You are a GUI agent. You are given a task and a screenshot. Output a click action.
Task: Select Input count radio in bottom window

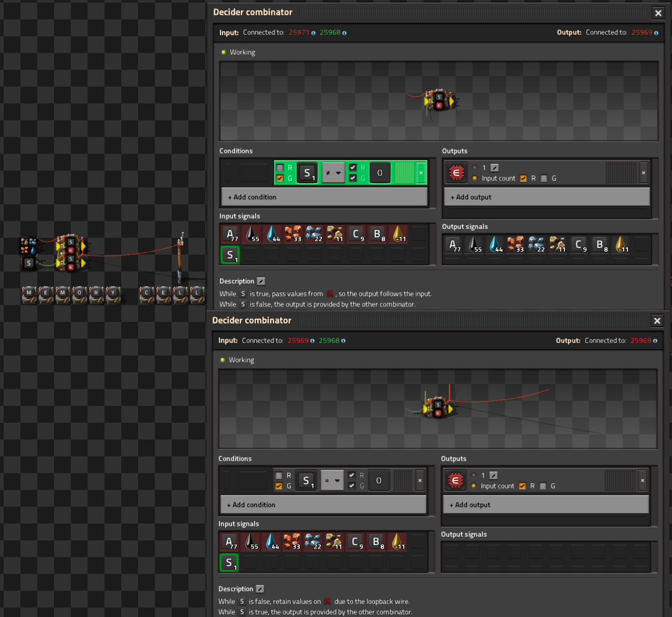point(474,486)
